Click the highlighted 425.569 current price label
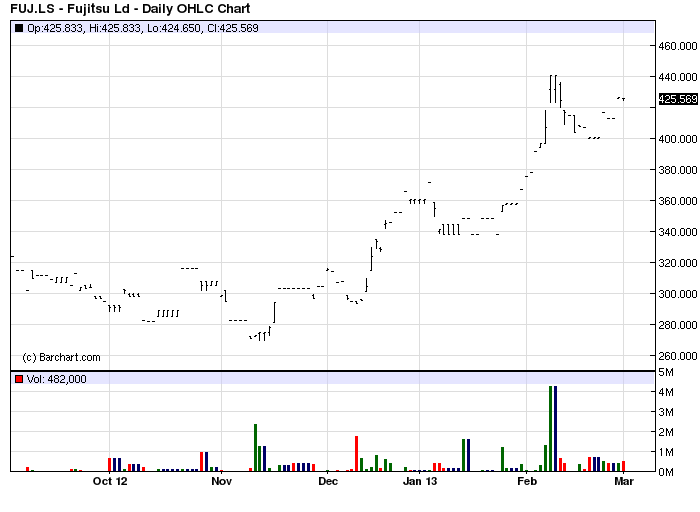This screenshot has height=512, width=700. pyautogui.click(x=678, y=99)
